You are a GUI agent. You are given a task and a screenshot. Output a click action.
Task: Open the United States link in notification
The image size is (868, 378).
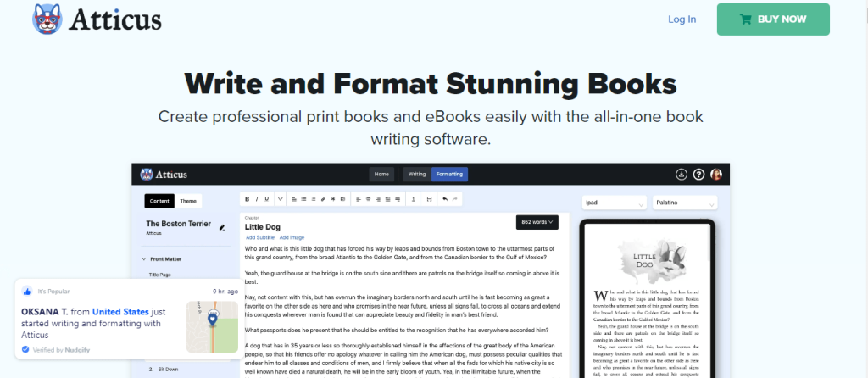[x=120, y=312]
